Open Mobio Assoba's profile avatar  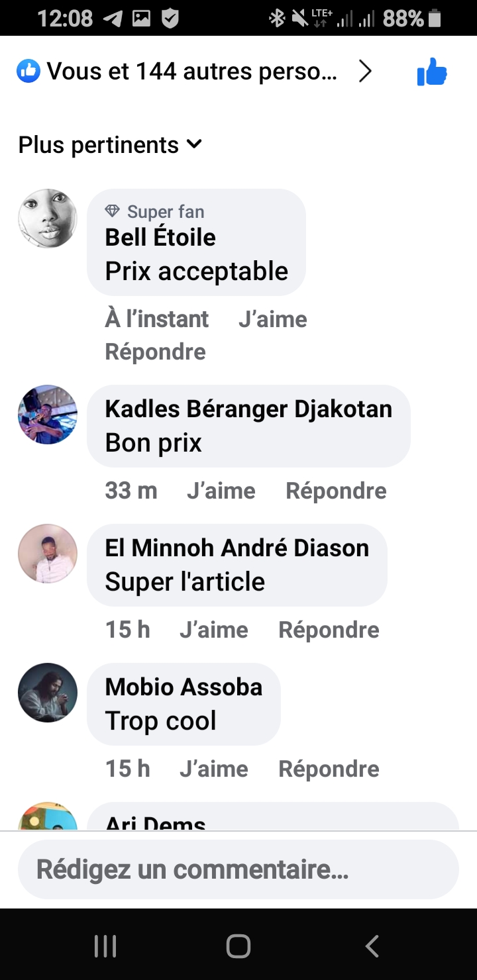pos(48,693)
